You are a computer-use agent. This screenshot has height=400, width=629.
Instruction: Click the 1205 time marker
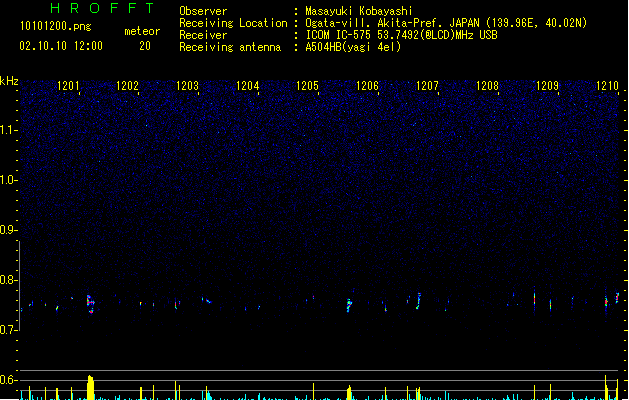[x=307, y=86]
